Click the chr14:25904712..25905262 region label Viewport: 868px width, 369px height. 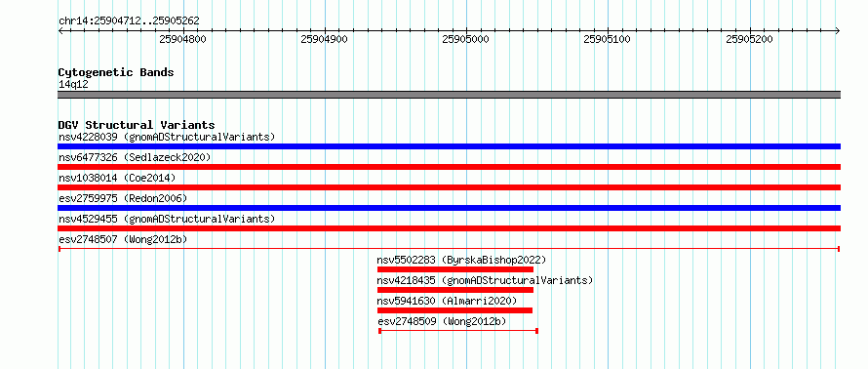(x=129, y=21)
